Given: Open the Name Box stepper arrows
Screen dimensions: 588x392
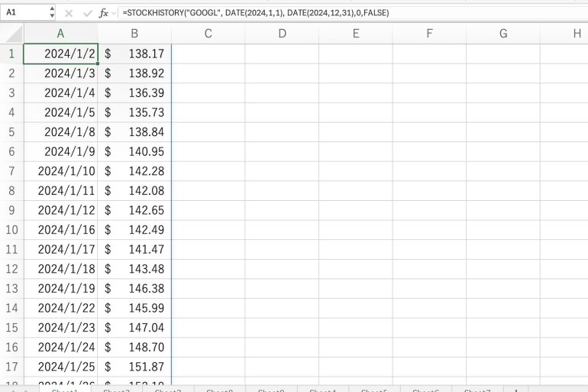Looking at the screenshot, I should tap(52, 12).
